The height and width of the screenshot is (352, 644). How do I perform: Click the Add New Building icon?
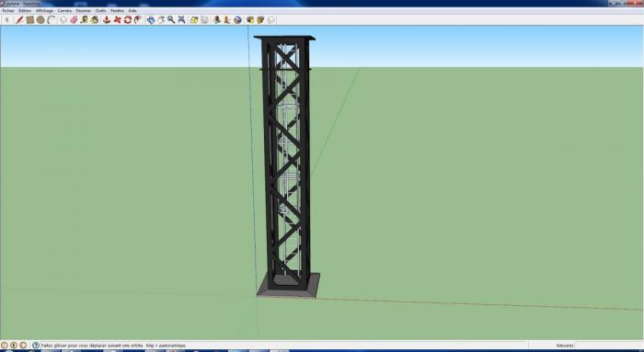pyautogui.click(x=217, y=19)
